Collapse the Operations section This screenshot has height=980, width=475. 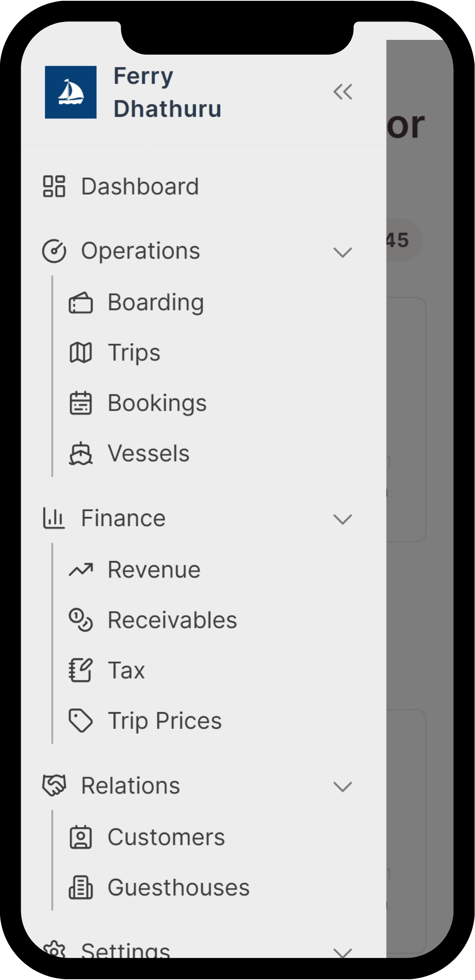342,251
